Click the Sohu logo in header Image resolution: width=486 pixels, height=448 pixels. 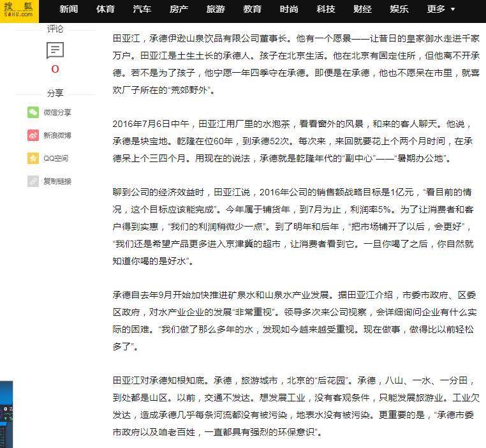click(x=19, y=10)
